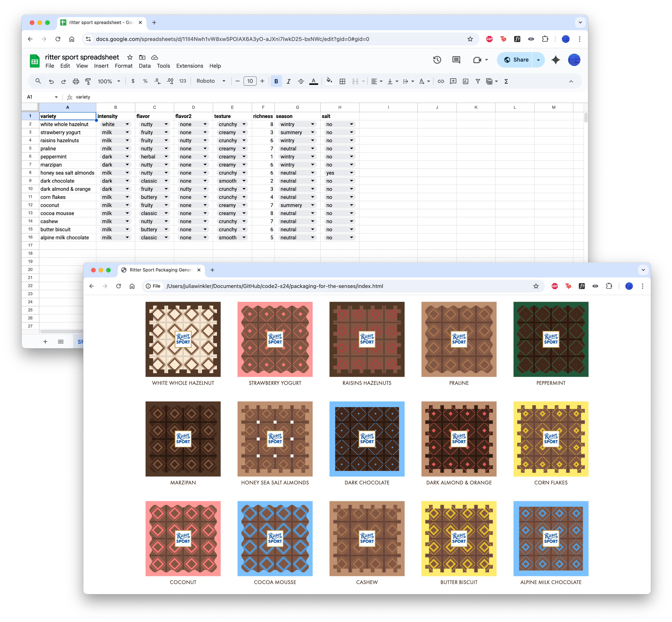Click the Corn Flakes packaging thumbnail
672x622 pixels.
click(551, 439)
